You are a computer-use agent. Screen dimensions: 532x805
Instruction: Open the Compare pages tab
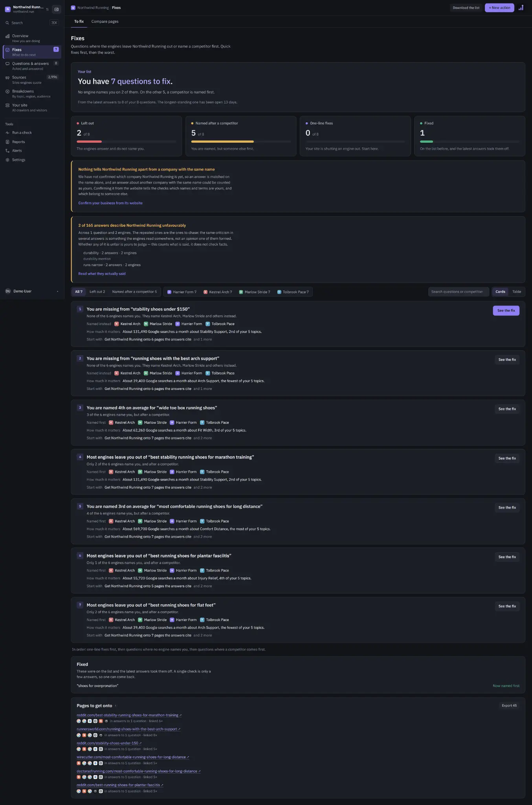(x=105, y=22)
